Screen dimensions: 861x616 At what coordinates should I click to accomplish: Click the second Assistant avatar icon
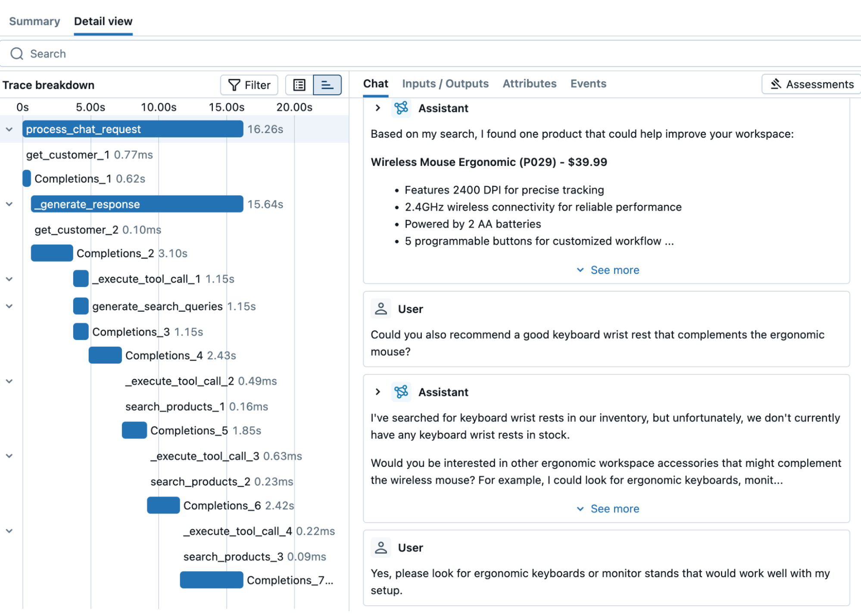tap(401, 392)
